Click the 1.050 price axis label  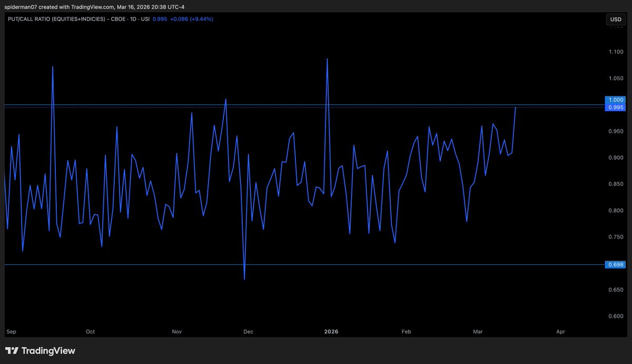[x=616, y=78]
